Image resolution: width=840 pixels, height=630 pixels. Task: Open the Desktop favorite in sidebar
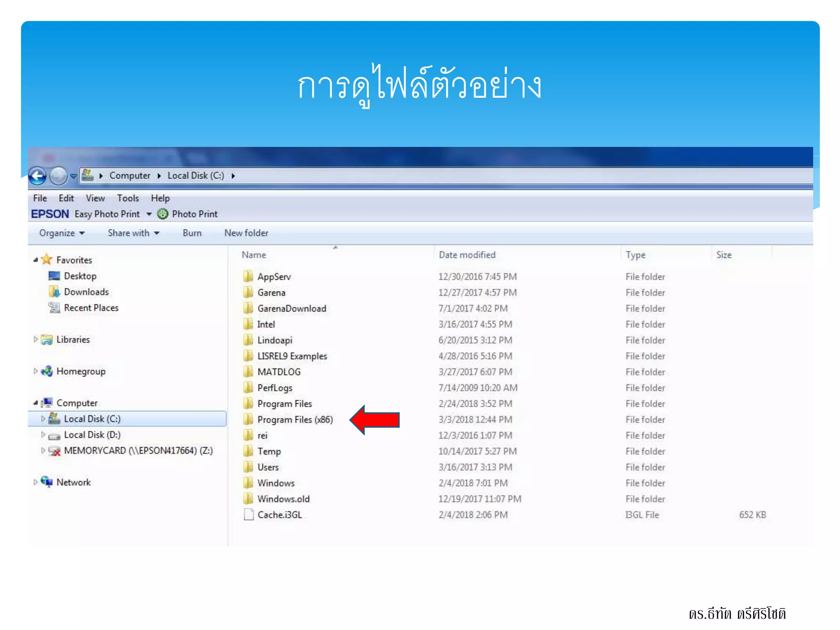[80, 276]
